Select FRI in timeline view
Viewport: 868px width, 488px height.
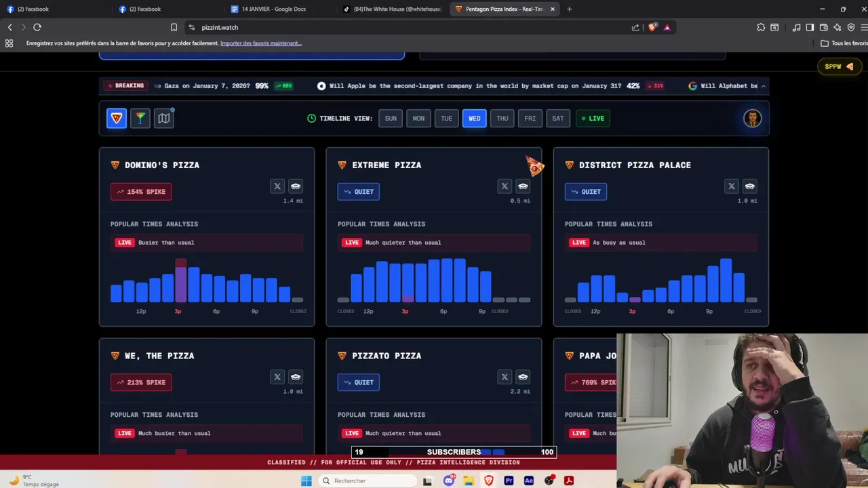click(530, 118)
